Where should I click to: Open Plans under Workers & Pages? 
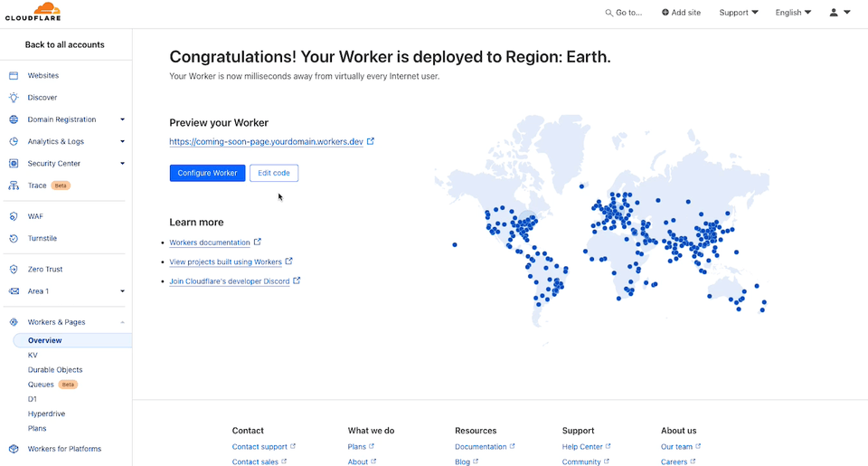pyautogui.click(x=37, y=428)
